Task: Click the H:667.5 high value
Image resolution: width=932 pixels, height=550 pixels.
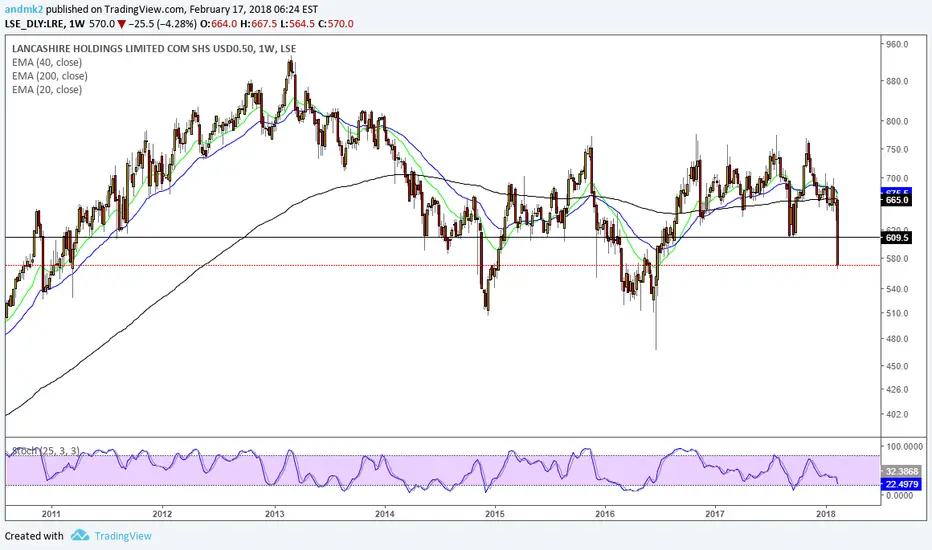Action: [x=259, y=24]
